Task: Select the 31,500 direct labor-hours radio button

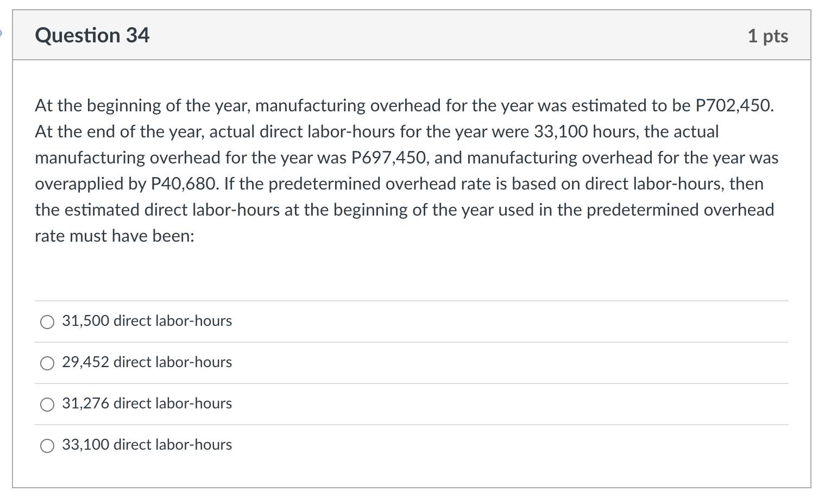Action: pyautogui.click(x=47, y=322)
